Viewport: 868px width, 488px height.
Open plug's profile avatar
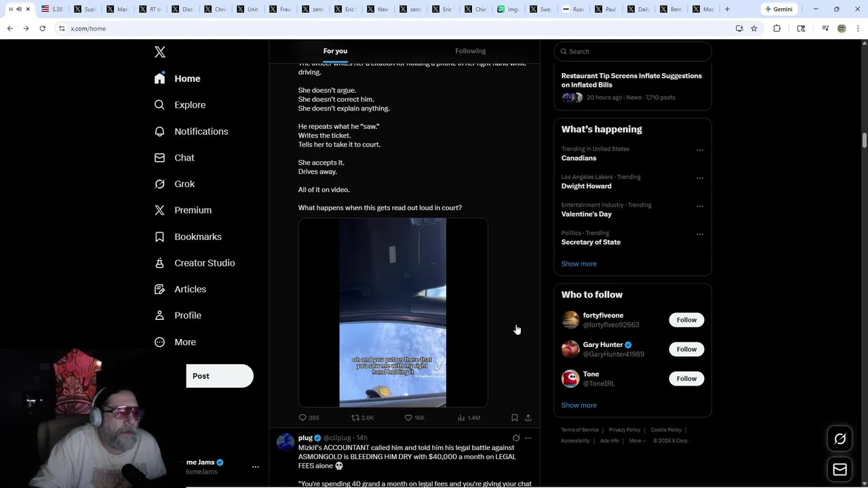pos(285,442)
